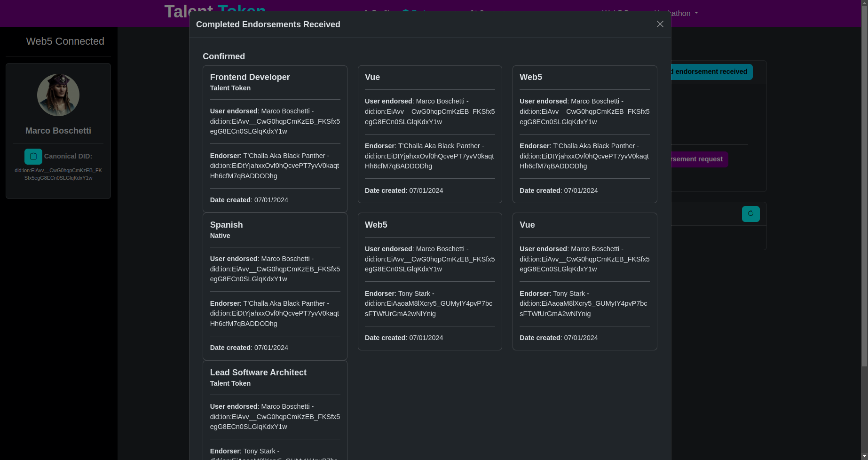Select Endorser Tony Stark line in Web5 card
868x460 pixels.
[429, 304]
